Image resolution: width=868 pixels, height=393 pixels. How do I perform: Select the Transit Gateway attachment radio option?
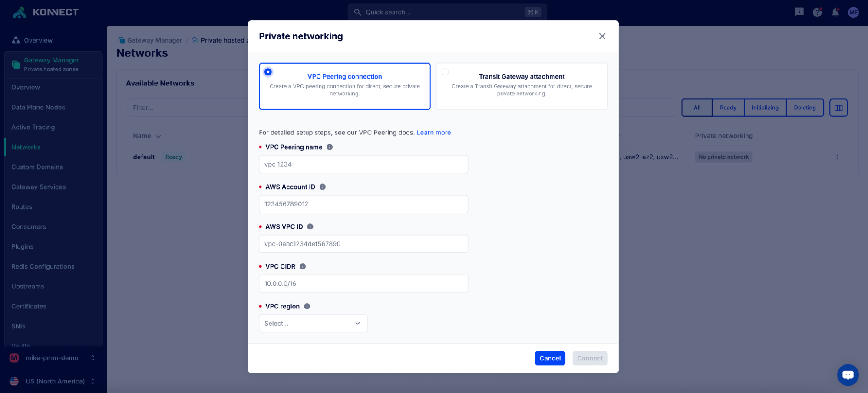pyautogui.click(x=445, y=72)
